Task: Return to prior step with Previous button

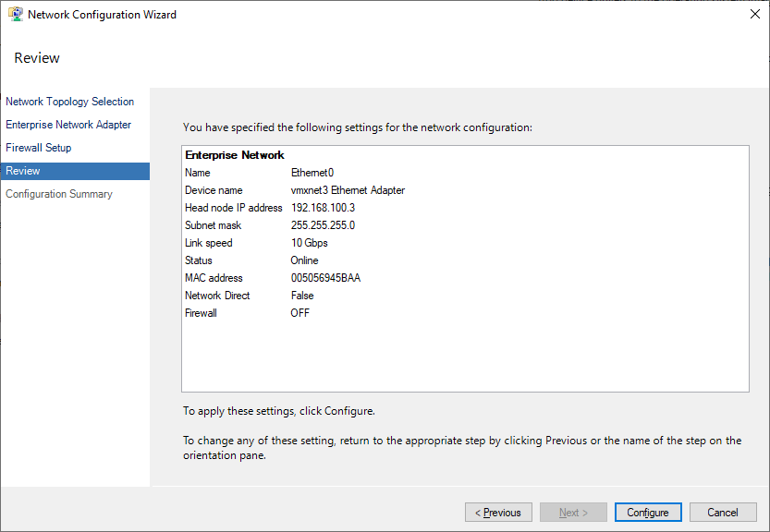Action: click(x=498, y=512)
